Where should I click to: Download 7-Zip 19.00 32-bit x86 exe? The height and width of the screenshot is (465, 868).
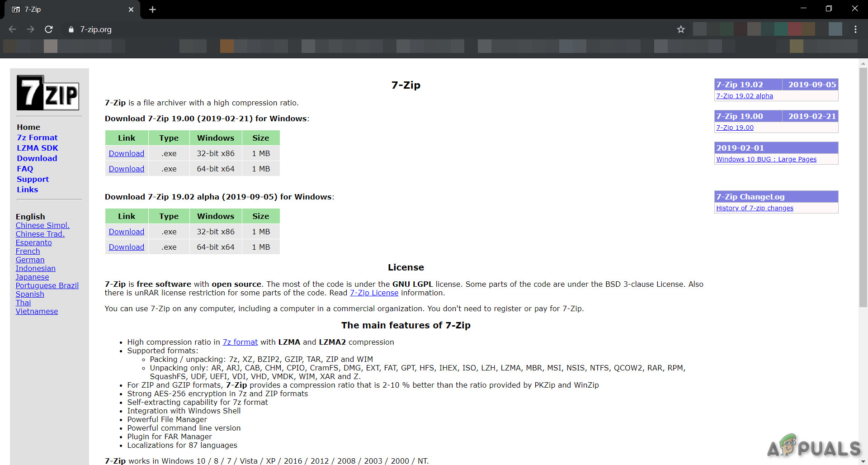[127, 153]
